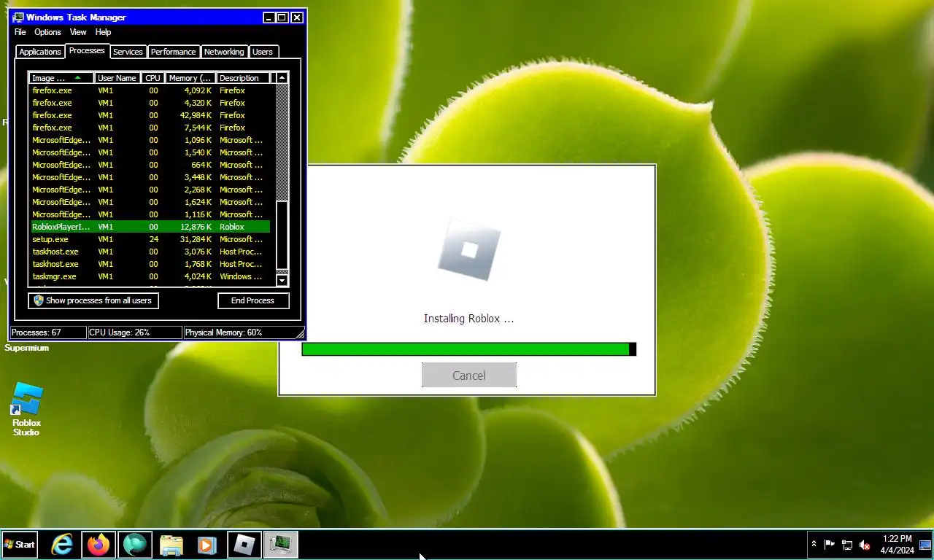Select MicrosoftEdge row using 664 K
This screenshot has width=934, height=560.
pos(150,165)
